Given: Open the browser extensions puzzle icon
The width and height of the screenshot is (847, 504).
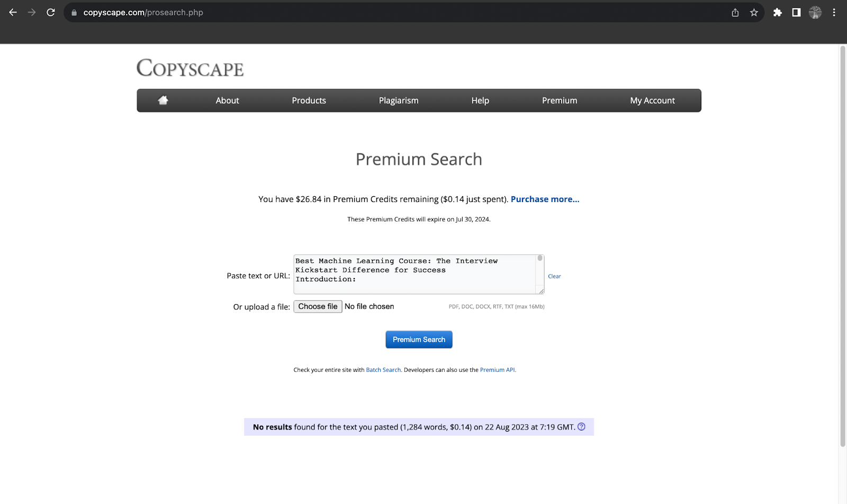Looking at the screenshot, I should pyautogui.click(x=777, y=12).
